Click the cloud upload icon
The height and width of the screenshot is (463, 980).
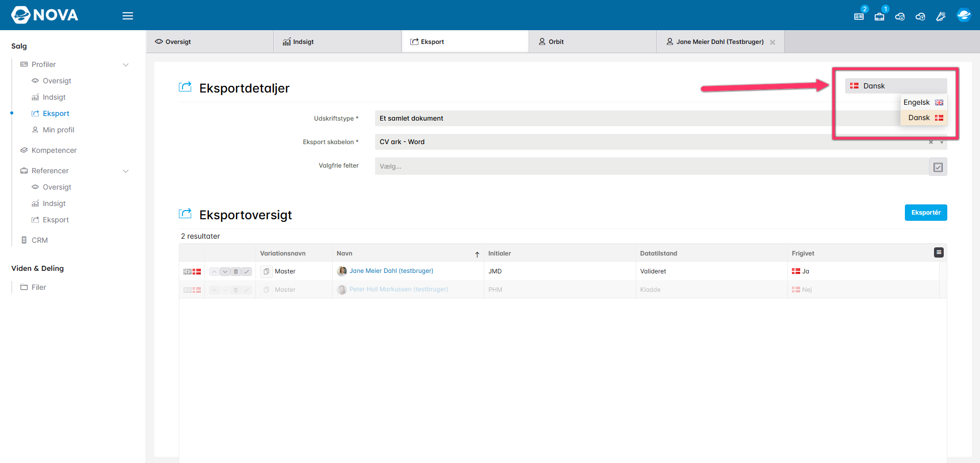tap(920, 16)
